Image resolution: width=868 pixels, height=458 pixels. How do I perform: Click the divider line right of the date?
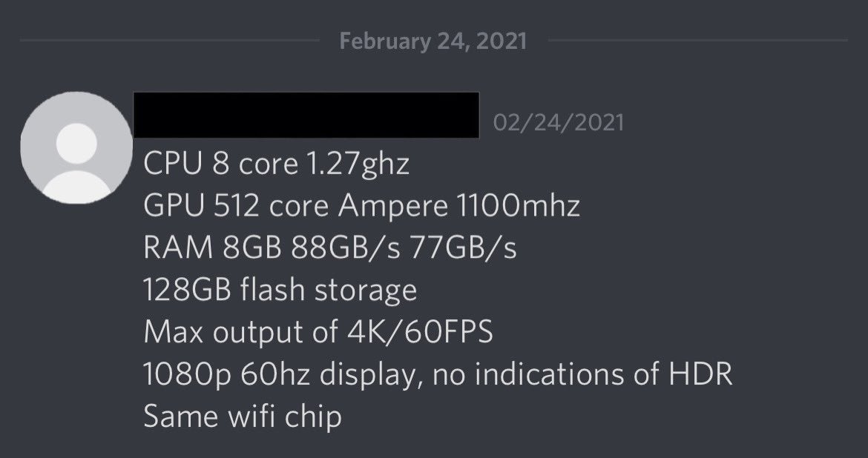coord(697,40)
